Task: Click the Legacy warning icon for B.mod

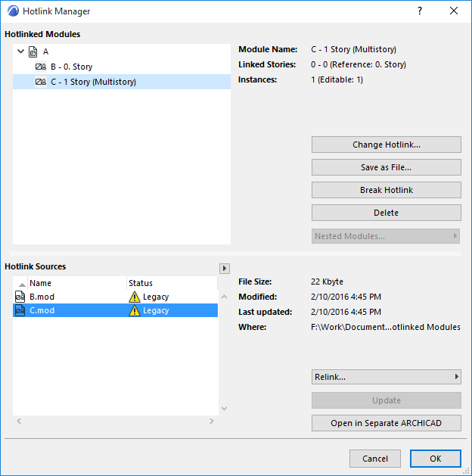Action: point(135,297)
